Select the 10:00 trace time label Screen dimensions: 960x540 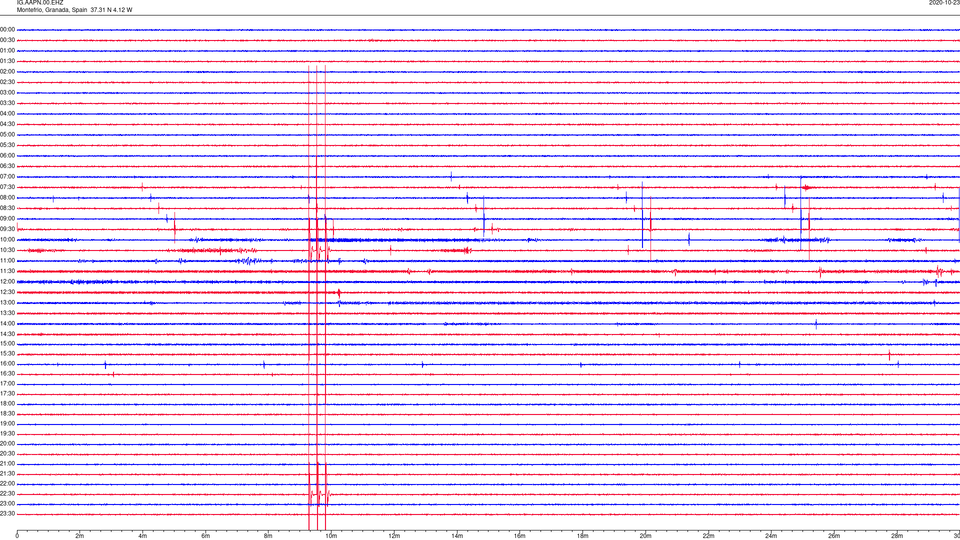point(7,240)
